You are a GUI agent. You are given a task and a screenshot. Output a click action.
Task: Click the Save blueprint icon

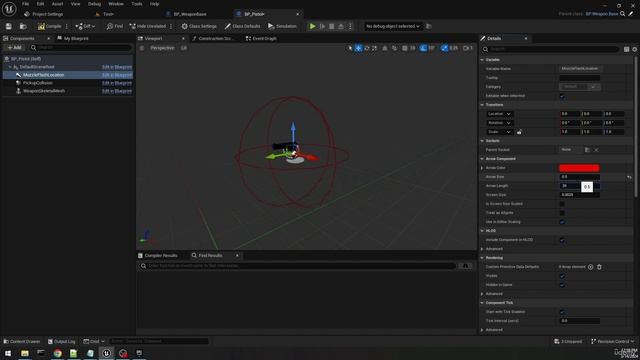(x=9, y=26)
